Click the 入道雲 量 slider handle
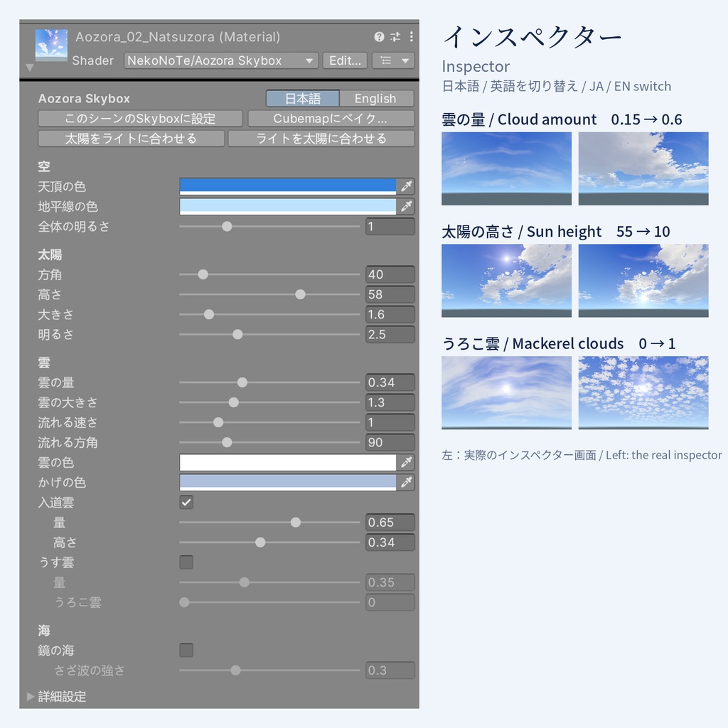Image resolution: width=728 pixels, height=728 pixels. [x=295, y=523]
